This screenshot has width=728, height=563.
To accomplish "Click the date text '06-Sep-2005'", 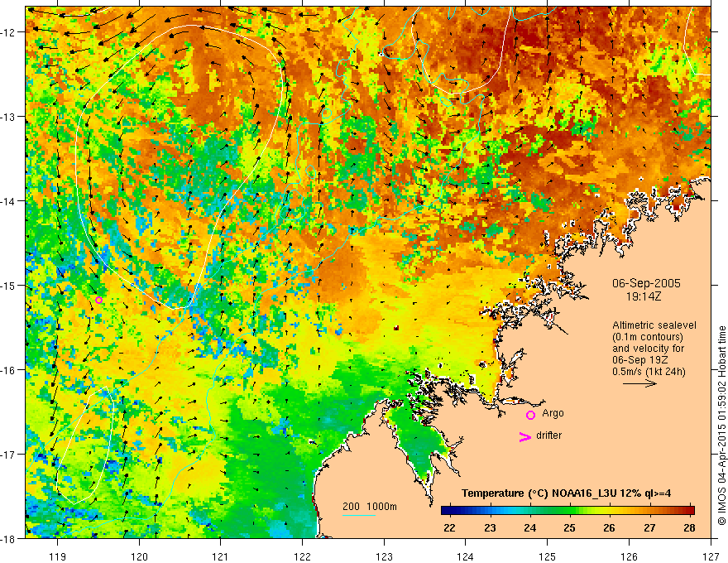I will pyautogui.click(x=646, y=283).
